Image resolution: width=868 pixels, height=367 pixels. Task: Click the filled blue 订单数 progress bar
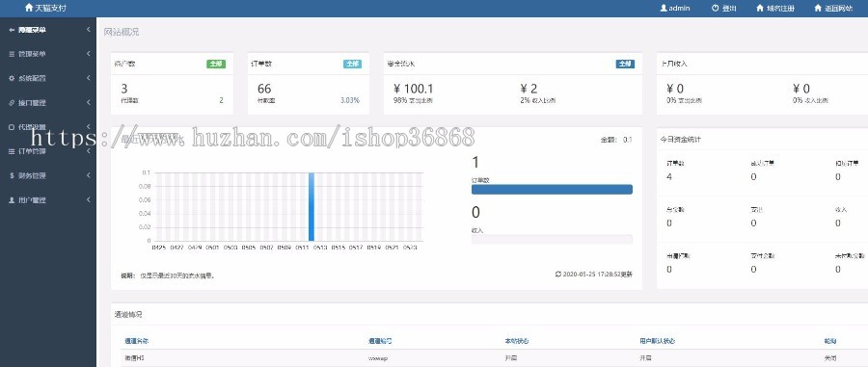(552, 190)
